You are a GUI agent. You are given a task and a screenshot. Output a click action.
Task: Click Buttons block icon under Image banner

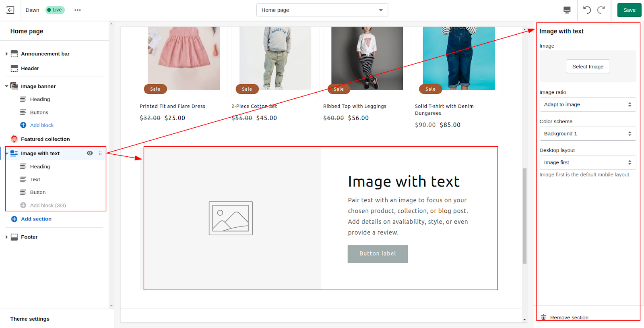pos(23,112)
